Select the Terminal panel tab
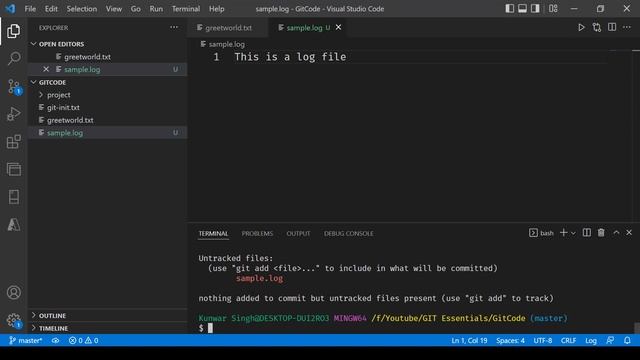640x360 pixels. [213, 233]
